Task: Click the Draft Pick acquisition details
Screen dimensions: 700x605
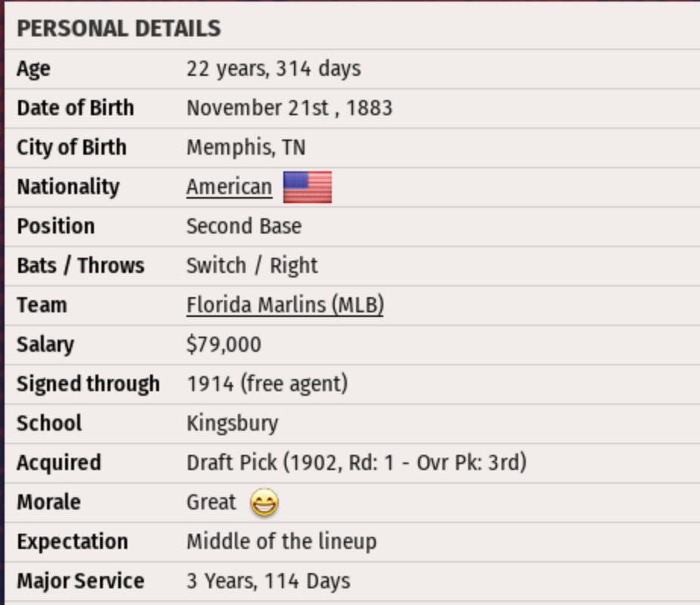Action: point(356,462)
